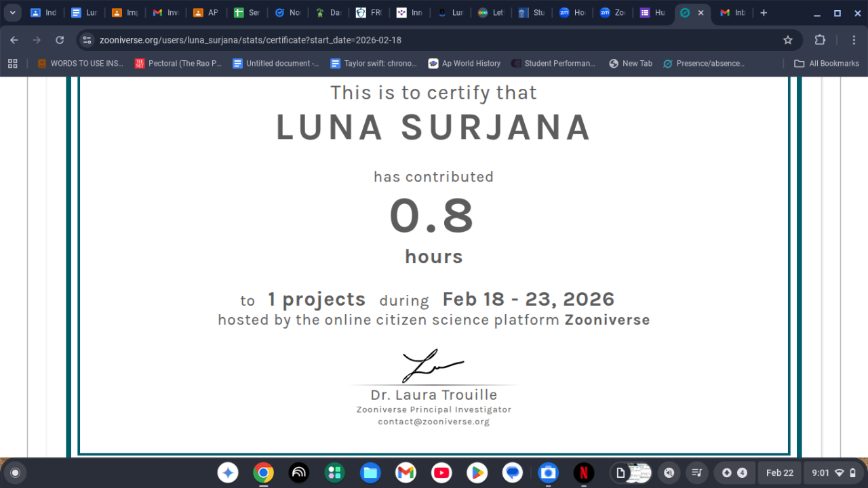The height and width of the screenshot is (488, 868).
Task: Switch to the 'Let' tab
Action: tap(491, 13)
